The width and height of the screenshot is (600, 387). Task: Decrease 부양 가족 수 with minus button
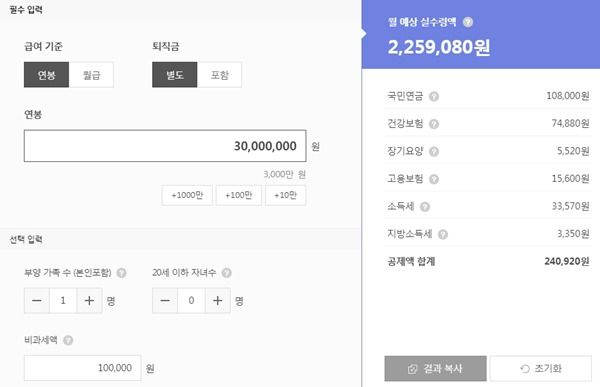(x=37, y=300)
